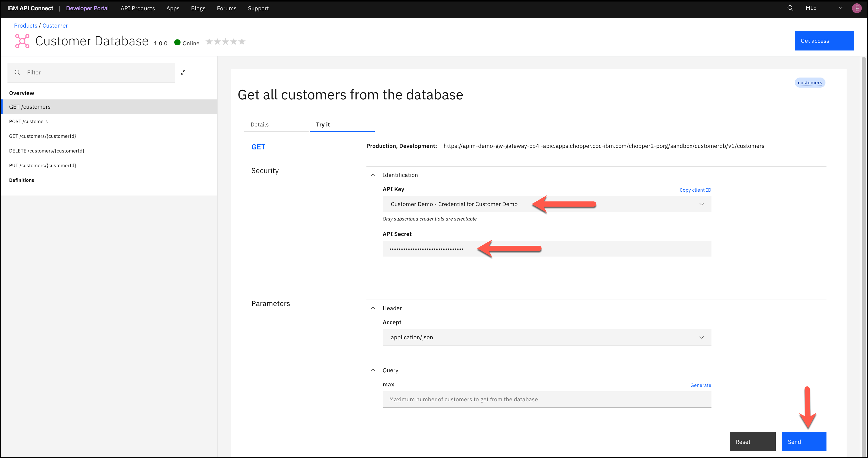Select DELETE /customers/{customerId} operation

(110, 151)
